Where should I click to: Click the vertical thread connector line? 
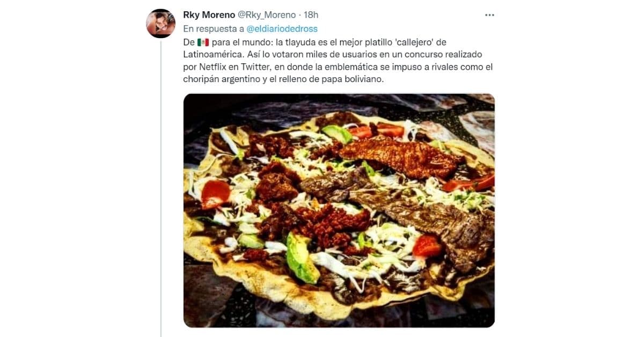[160, 189]
